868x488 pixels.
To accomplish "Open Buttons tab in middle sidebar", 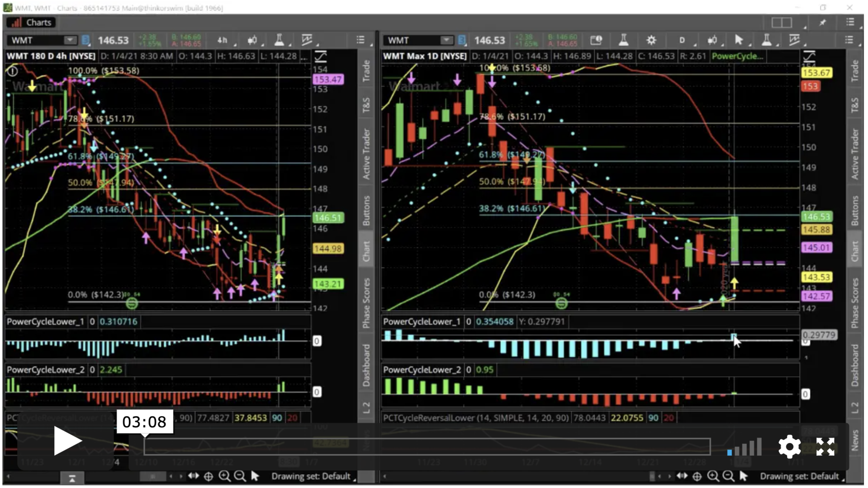I will pos(366,210).
